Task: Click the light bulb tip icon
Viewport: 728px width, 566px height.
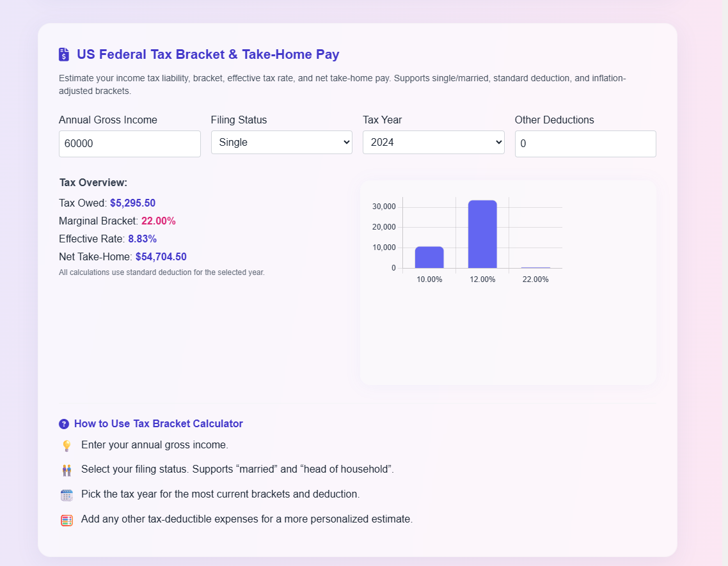Action: 67,446
